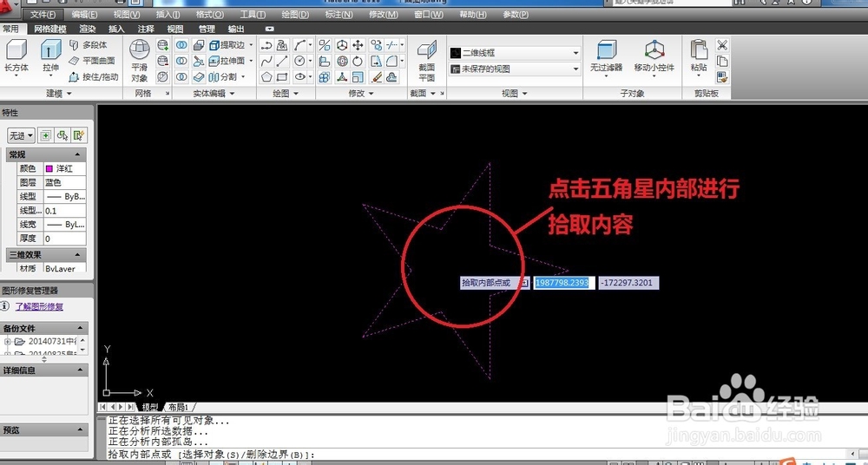868x465 pixels.
Task: Click the Move Gizmo (移动小控件) icon
Action: [x=654, y=56]
